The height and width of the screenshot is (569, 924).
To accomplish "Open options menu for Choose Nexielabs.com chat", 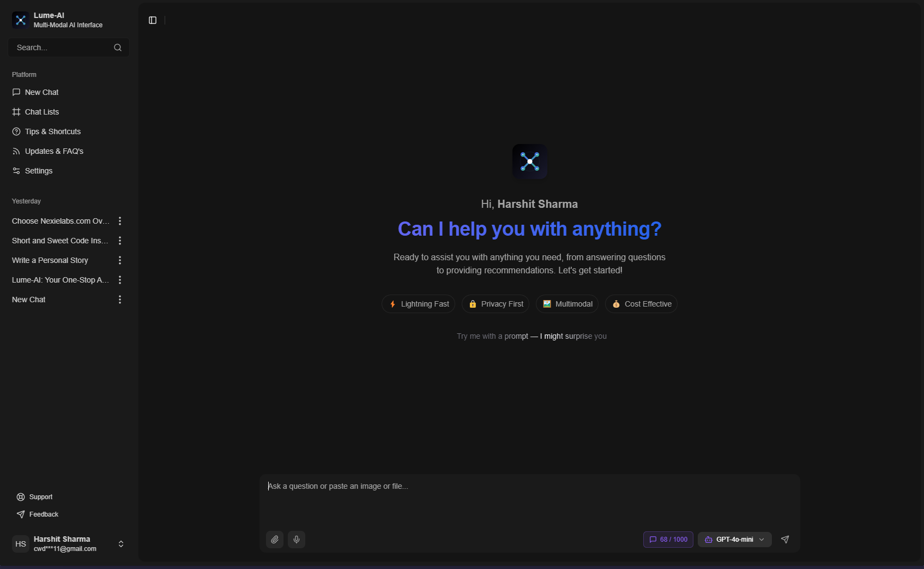I will (120, 221).
